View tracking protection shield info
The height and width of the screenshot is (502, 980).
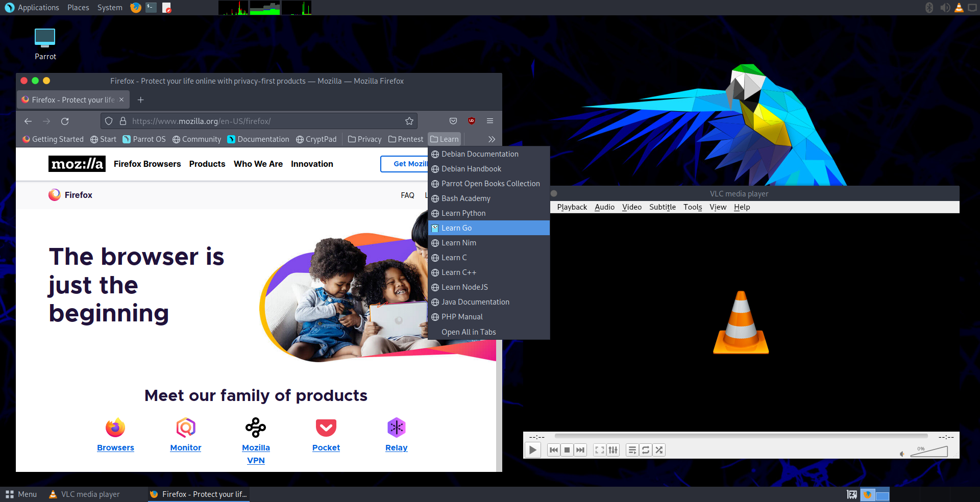[108, 121]
